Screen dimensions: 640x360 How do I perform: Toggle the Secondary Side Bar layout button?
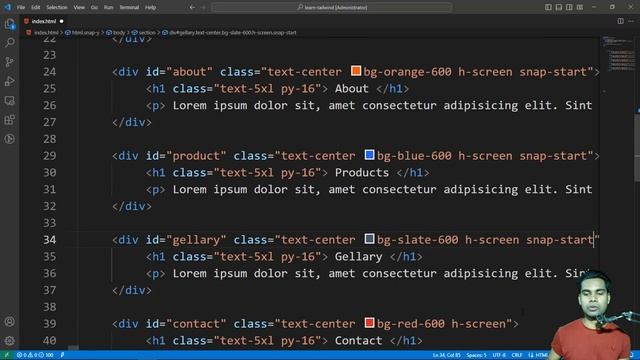(569, 7)
